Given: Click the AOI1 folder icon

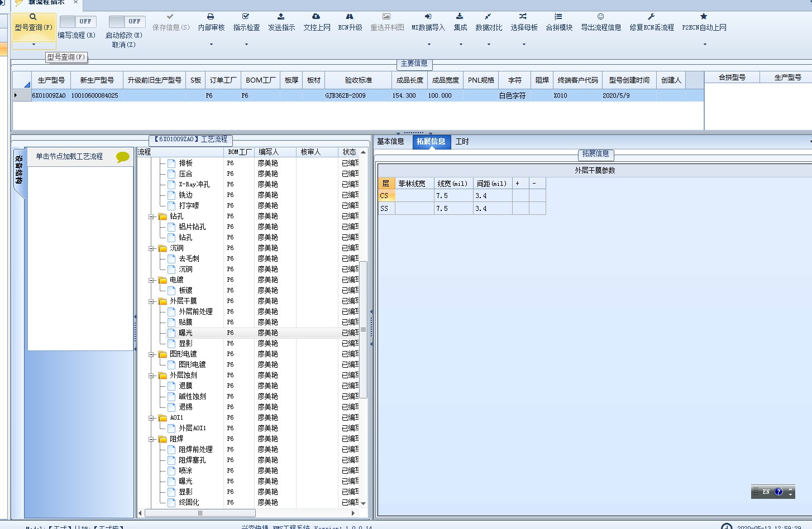Looking at the screenshot, I should (163, 417).
